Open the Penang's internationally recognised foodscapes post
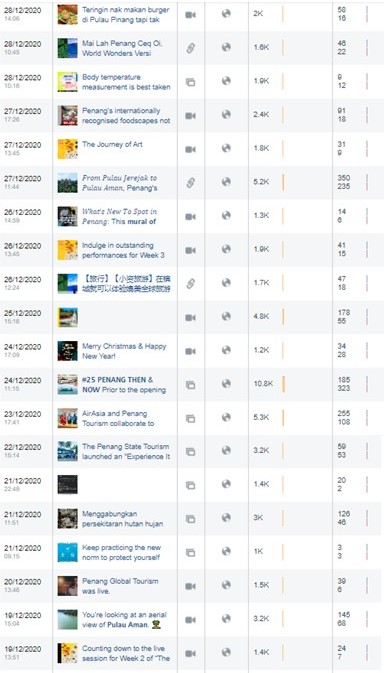Viewport: 384px width, 673px height. [126, 116]
